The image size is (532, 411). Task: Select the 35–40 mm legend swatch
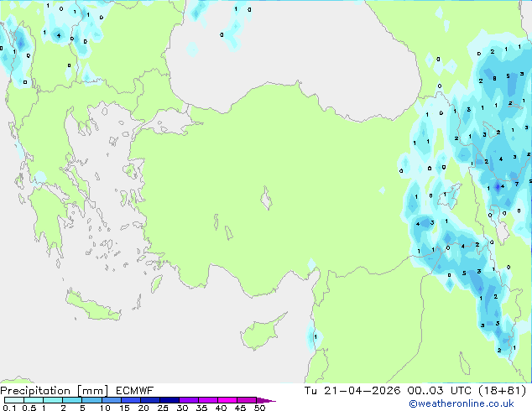pyautogui.click(x=207, y=400)
